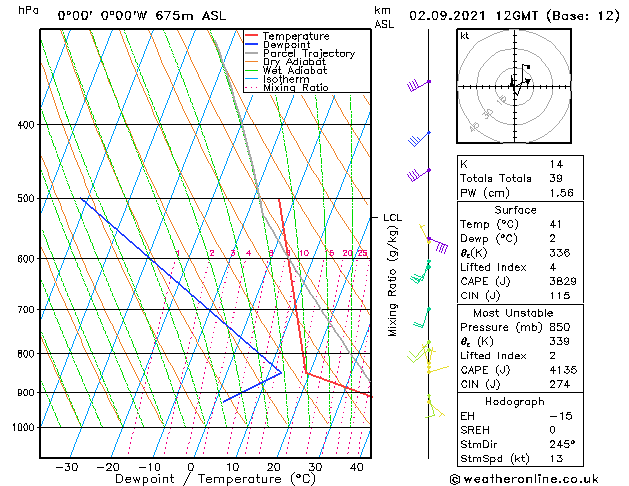Click the 400 hPa pressure label

click(x=27, y=125)
